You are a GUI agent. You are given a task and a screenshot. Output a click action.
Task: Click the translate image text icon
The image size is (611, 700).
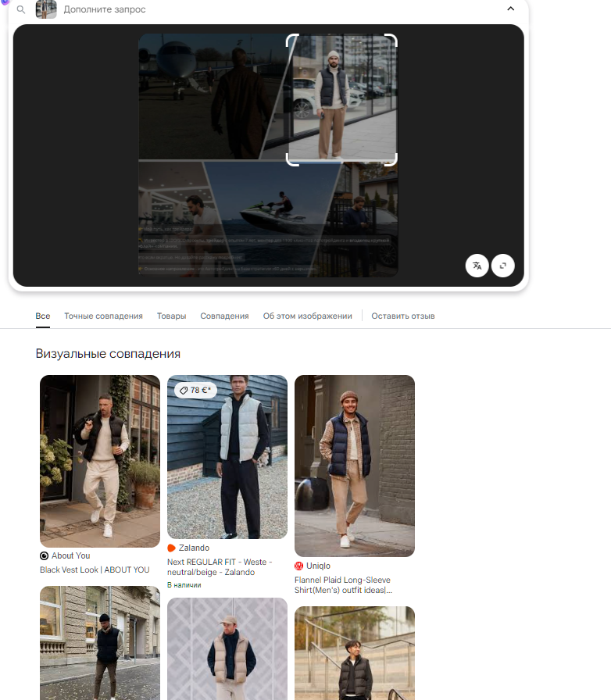point(477,266)
